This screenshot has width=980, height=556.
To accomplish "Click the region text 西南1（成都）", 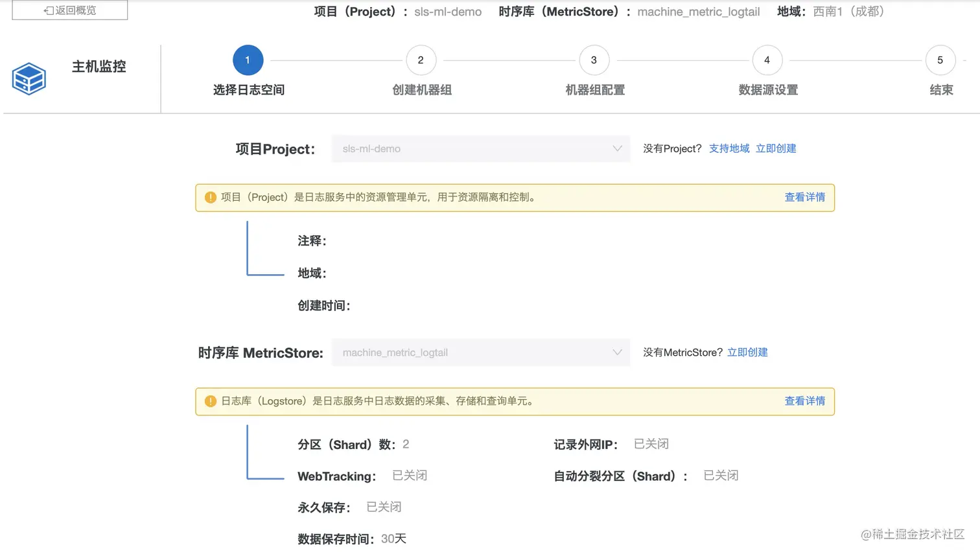I will pyautogui.click(x=849, y=12).
